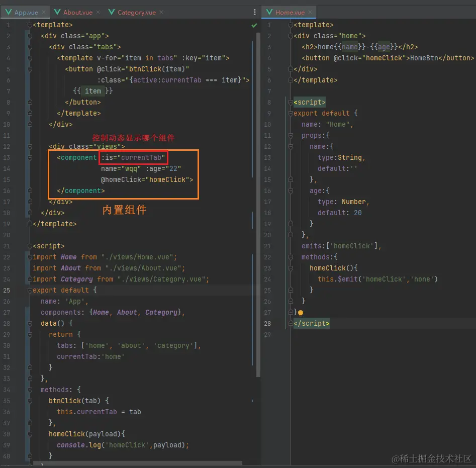Viewport: 476px width, 468px height.
Task: Click the App.vue vertical scrollbar
Action: pos(258,205)
